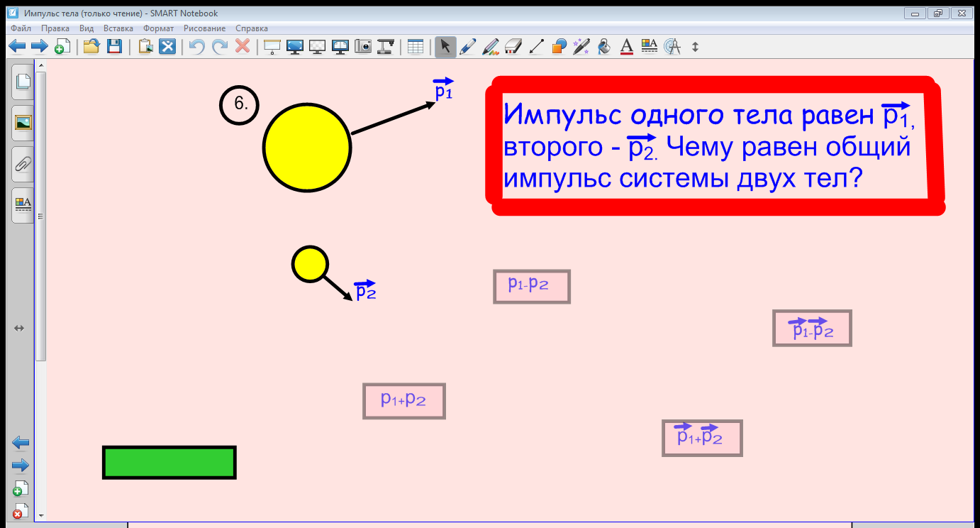Click the Paste clipboard icon
The width and height of the screenshot is (980, 528).
[145, 47]
